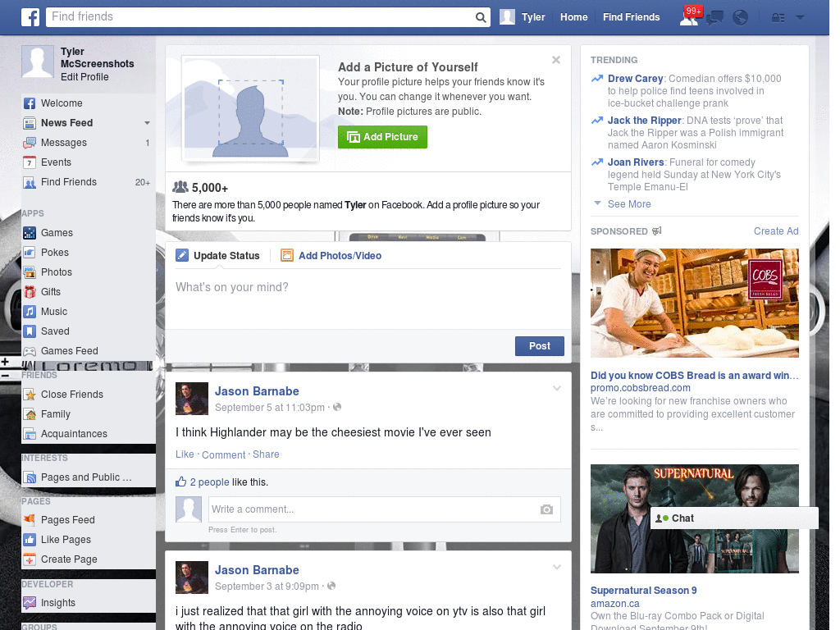Click Edit Profile link

[84, 77]
